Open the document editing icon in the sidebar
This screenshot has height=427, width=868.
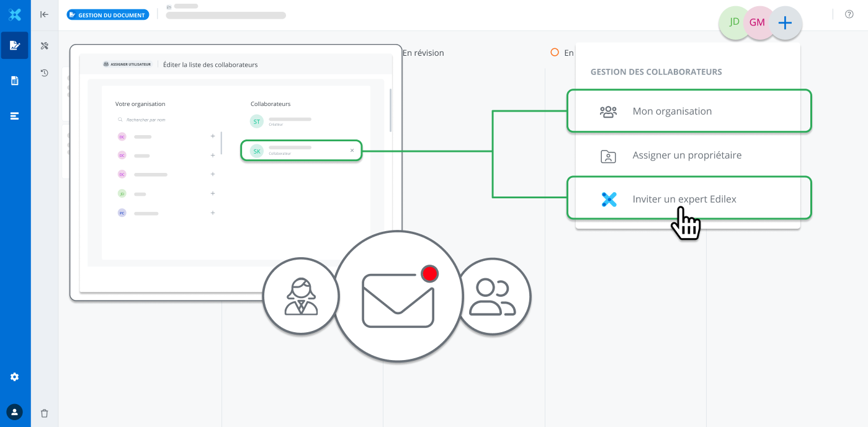point(15,45)
